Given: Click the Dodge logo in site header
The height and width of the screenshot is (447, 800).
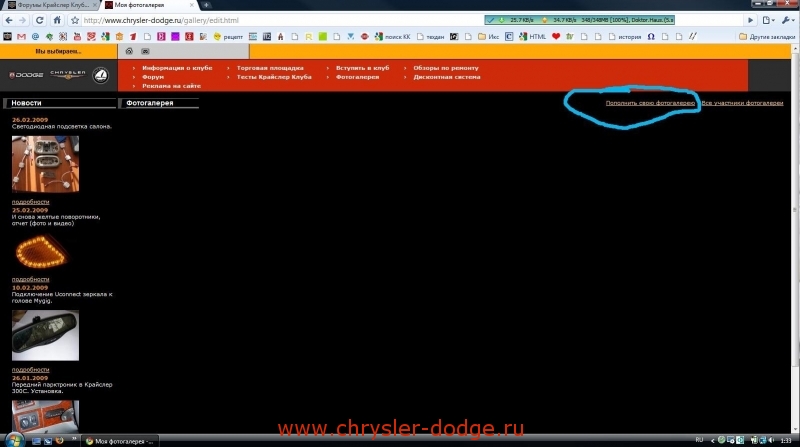Looking at the screenshot, I should click(x=26, y=75).
